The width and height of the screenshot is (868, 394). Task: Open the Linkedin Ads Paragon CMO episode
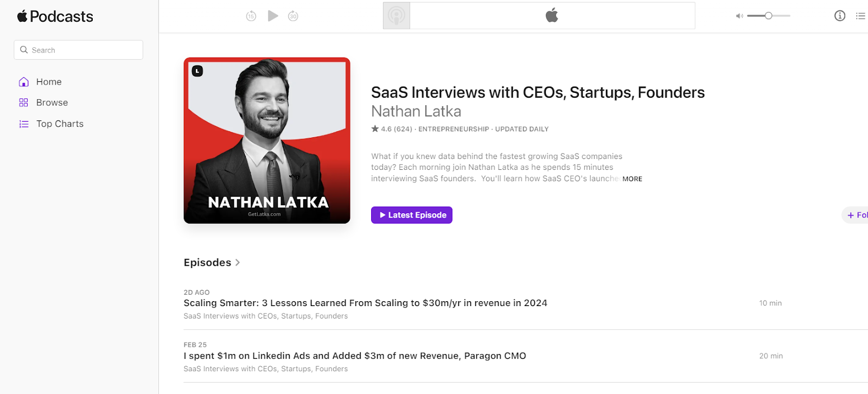(355, 355)
